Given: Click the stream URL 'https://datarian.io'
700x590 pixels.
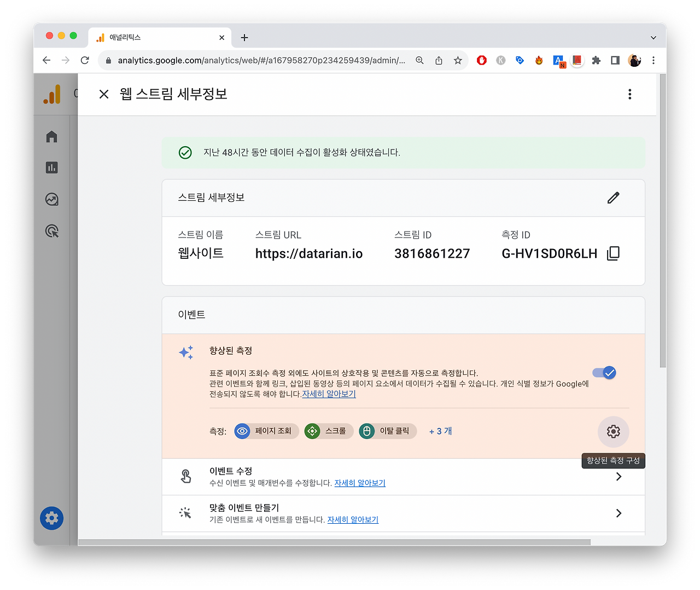Looking at the screenshot, I should (309, 253).
